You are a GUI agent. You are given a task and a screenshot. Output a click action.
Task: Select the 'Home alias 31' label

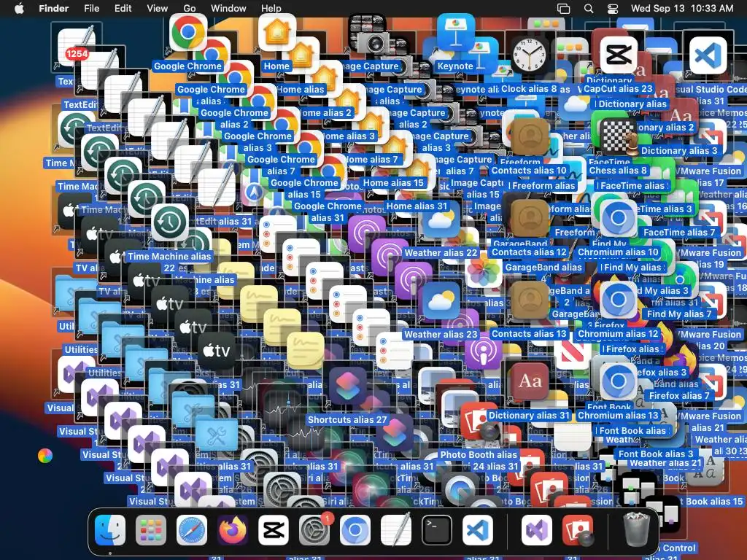pos(417,206)
